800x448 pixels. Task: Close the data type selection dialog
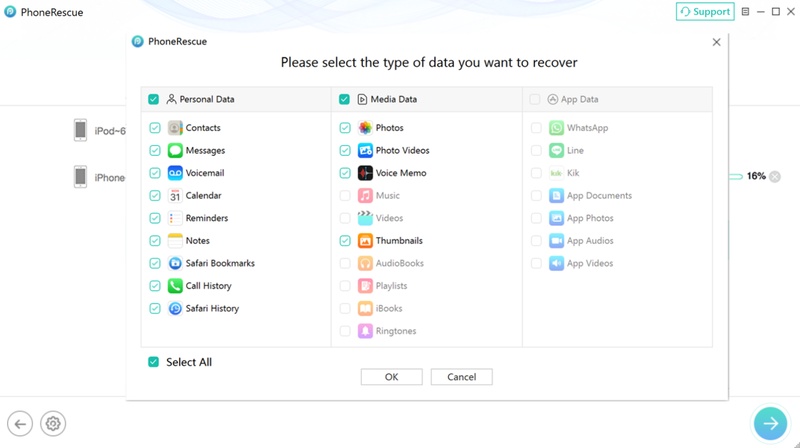coord(716,42)
